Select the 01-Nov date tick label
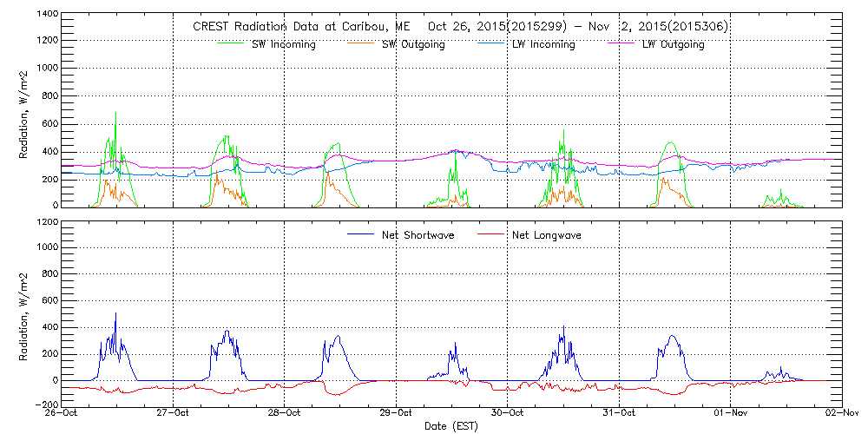868x434 pixels. pos(731,415)
